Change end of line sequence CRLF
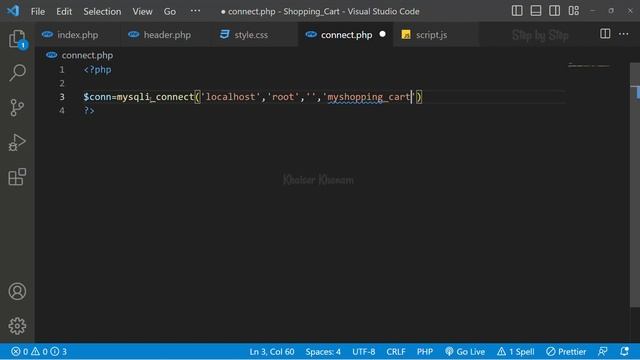The image size is (640, 360). 396,351
